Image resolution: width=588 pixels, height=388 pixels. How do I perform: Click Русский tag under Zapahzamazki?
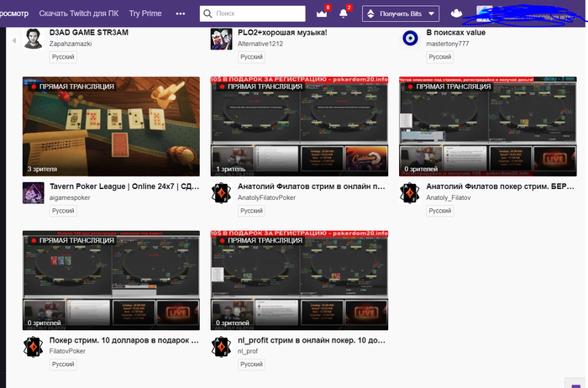coord(63,57)
